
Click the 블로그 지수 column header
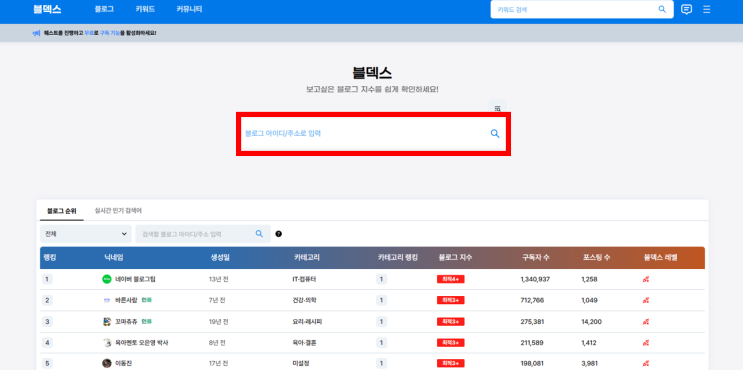[x=455, y=258]
